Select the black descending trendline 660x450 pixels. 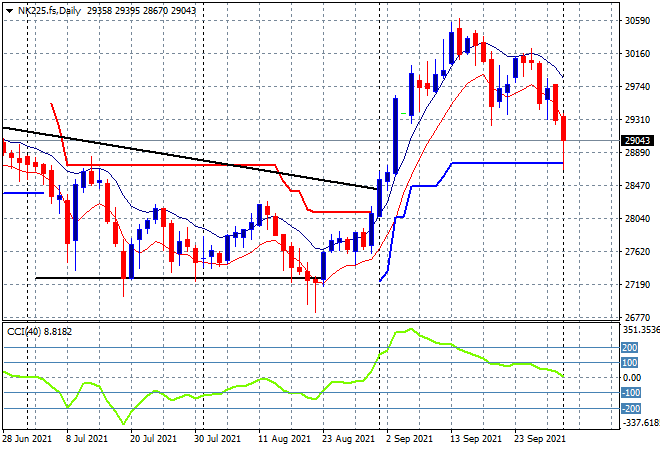pyautogui.click(x=189, y=158)
